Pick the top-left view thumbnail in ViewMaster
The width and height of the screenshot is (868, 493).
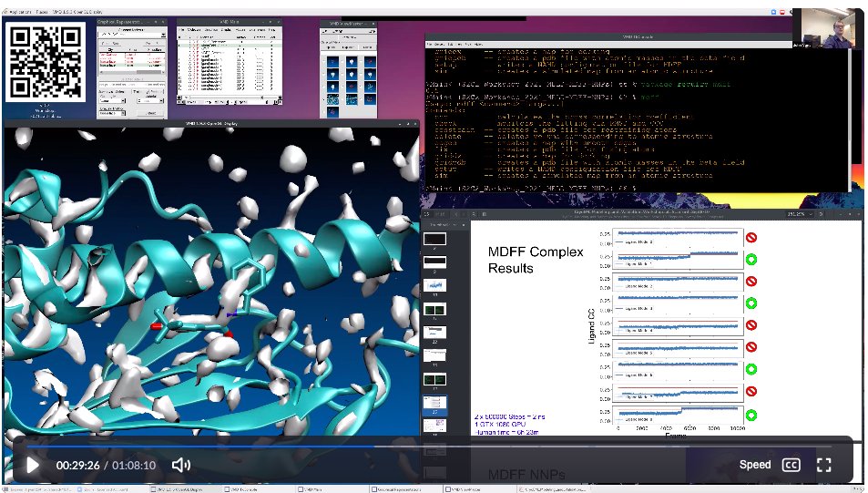pos(332,62)
